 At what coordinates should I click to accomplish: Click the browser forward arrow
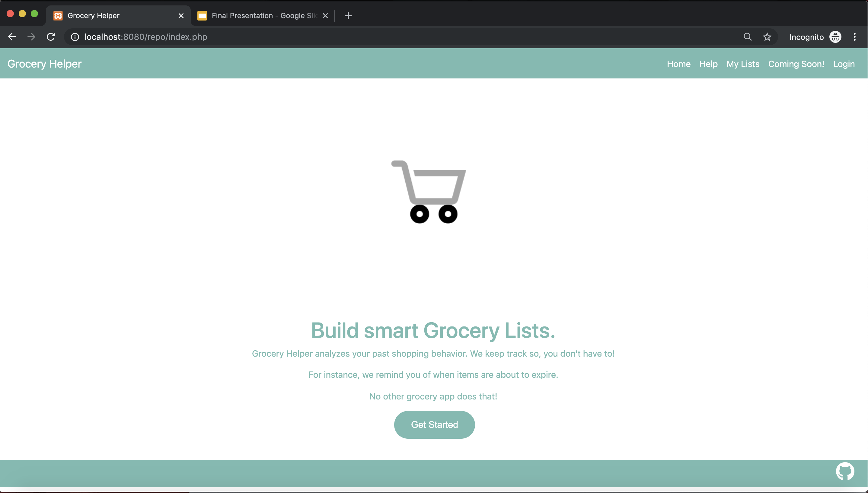31,37
